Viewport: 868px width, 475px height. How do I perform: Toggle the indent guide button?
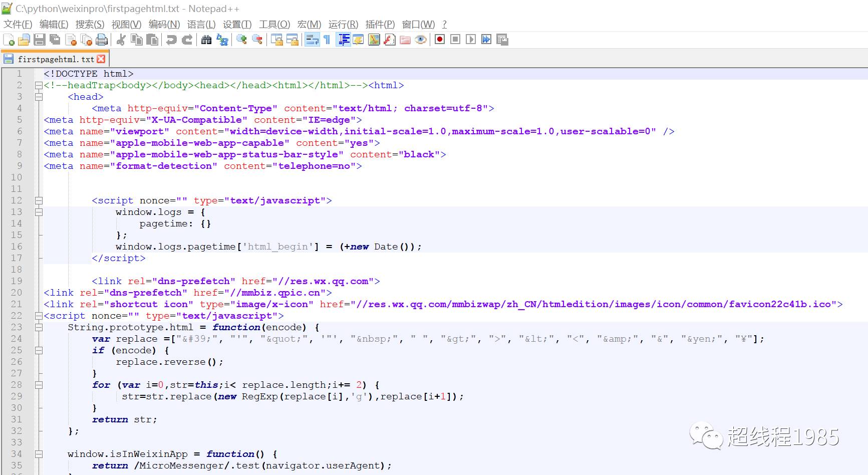(x=344, y=40)
